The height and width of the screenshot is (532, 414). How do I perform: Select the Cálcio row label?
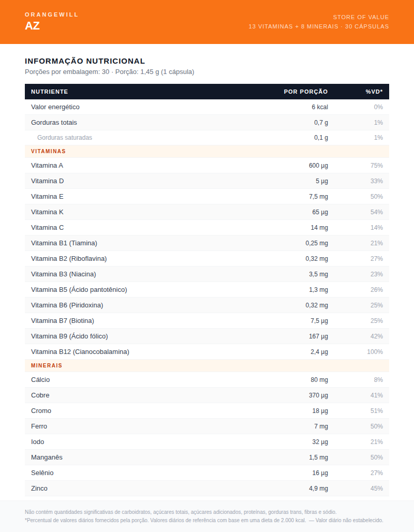(40, 380)
